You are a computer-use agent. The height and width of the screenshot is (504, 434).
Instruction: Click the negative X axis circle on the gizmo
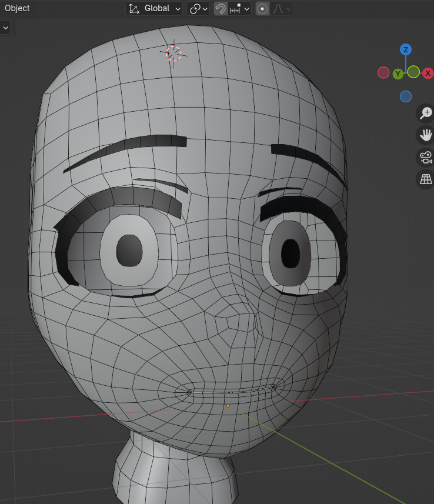point(383,73)
